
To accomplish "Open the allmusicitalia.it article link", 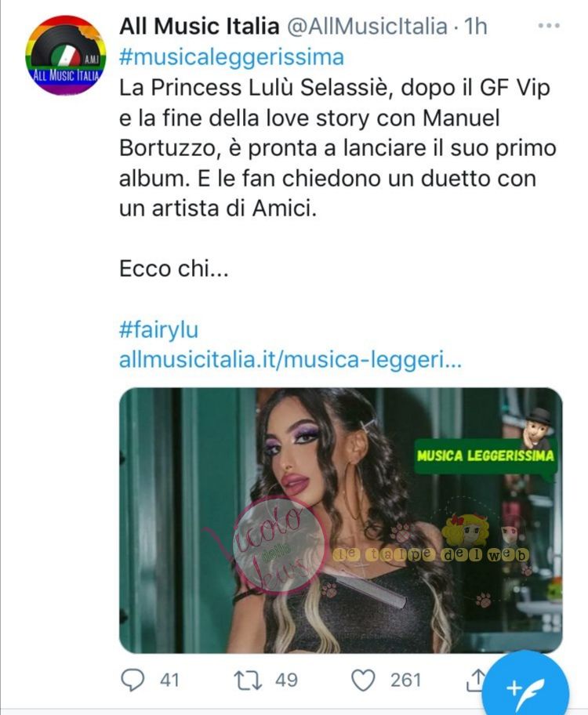I will (290, 360).
